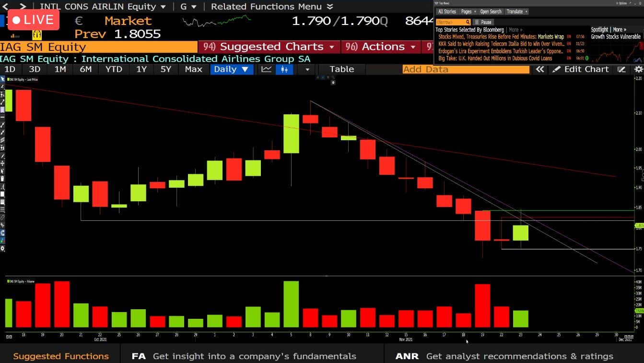Open the Translate dropdown in Top News
The width and height of the screenshot is (644, 363).
[517, 12]
